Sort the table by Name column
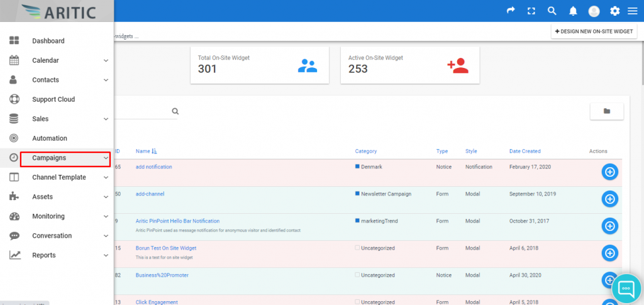644x305 pixels. [x=146, y=151]
